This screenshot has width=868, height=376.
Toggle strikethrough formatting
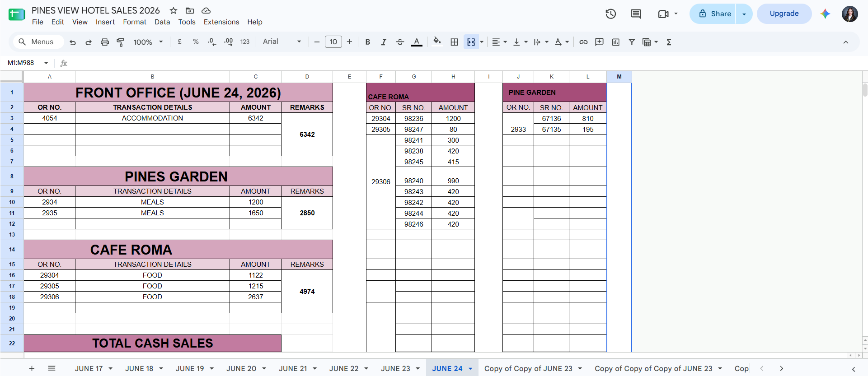[x=400, y=42]
